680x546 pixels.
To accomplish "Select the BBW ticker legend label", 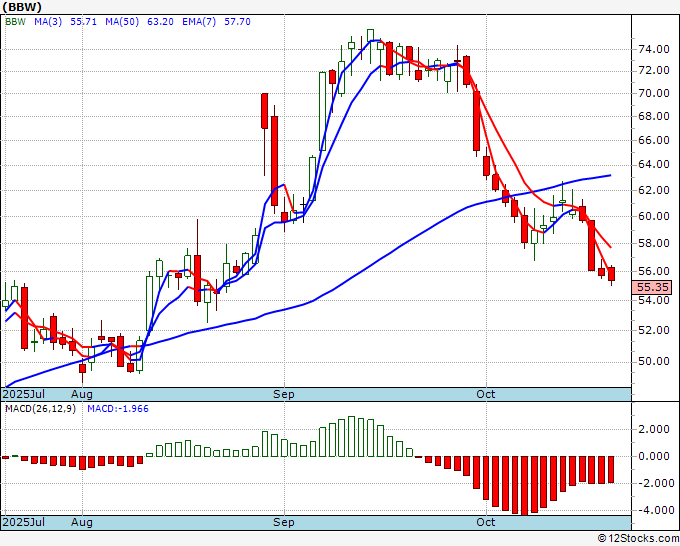I will (x=16, y=22).
